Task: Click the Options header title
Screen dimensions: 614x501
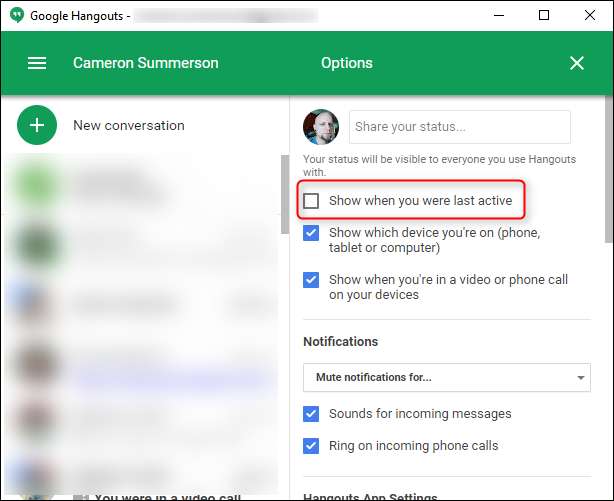Action: [x=347, y=63]
